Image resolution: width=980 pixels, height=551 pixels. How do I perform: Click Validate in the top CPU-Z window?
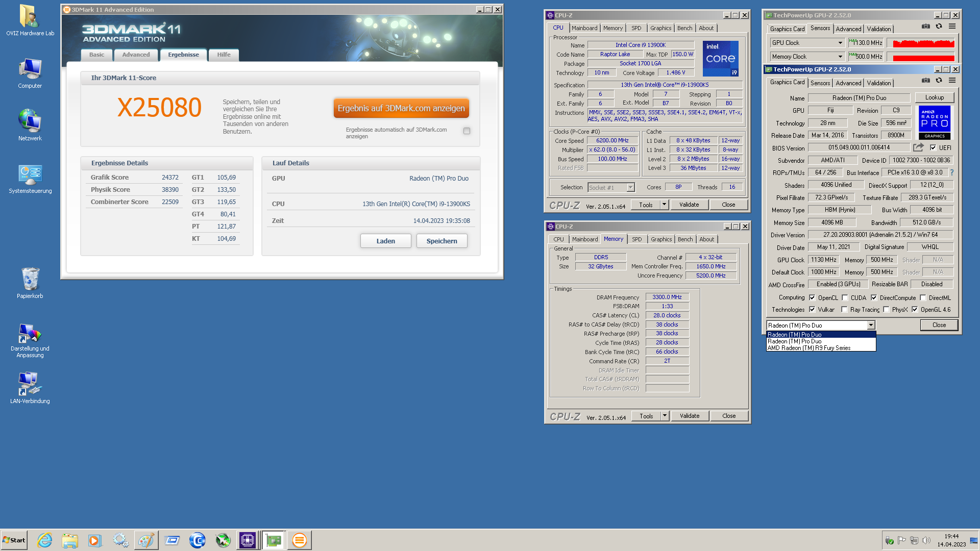689,205
